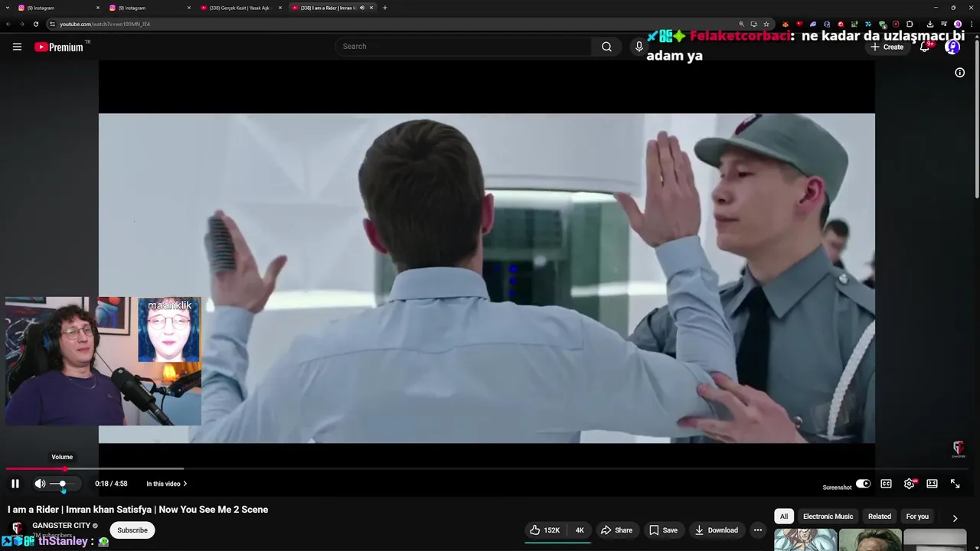Enter fullscreen mode
Viewport: 980px width, 551px height.
tap(955, 484)
